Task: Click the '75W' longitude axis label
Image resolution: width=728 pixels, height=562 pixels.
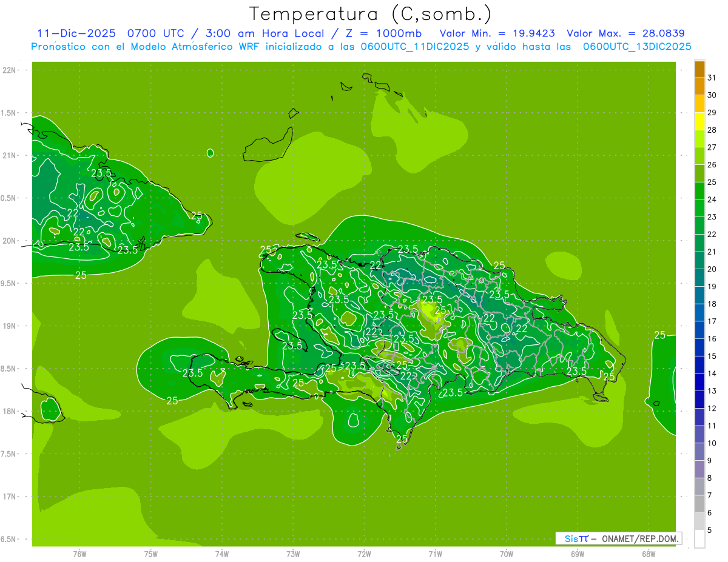Action: tap(151, 554)
